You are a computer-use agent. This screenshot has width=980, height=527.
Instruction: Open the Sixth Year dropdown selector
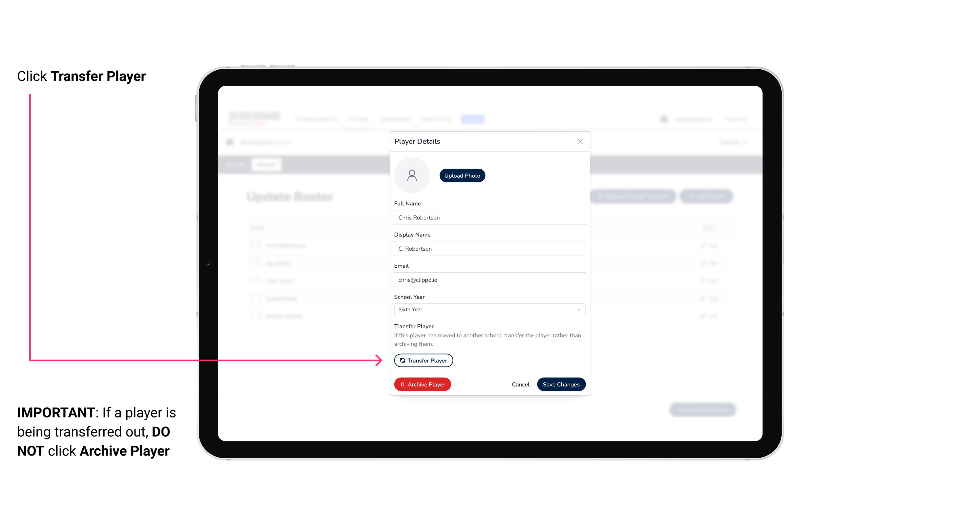click(x=489, y=309)
